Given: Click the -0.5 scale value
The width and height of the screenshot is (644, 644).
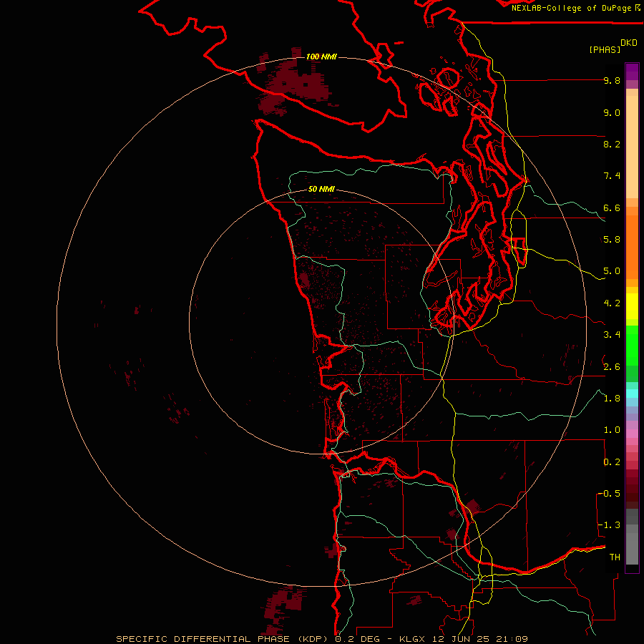Looking at the screenshot, I should (x=609, y=494).
